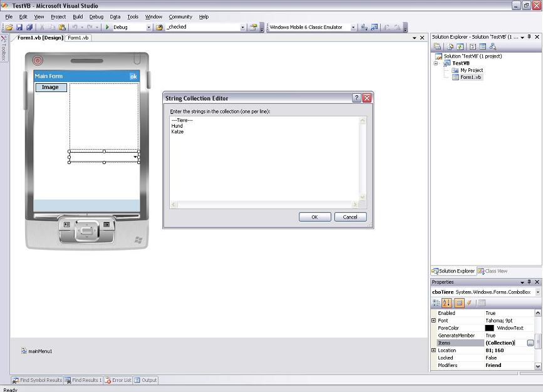Collapse the TestVB project node

pyautogui.click(x=436, y=63)
